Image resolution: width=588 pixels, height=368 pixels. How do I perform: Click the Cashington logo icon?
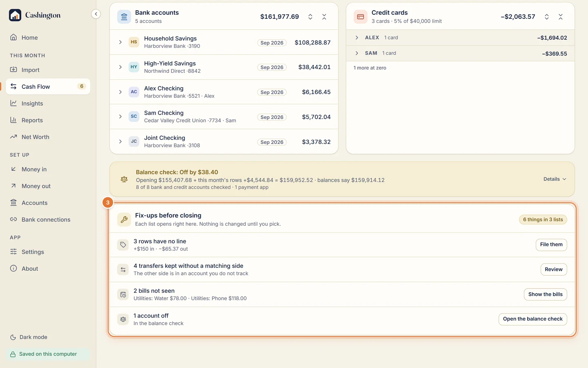point(15,15)
